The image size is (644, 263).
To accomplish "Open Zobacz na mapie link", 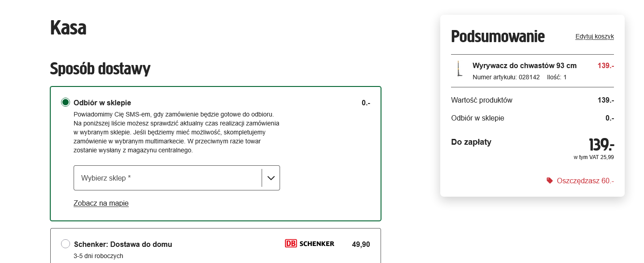I will (x=101, y=203).
